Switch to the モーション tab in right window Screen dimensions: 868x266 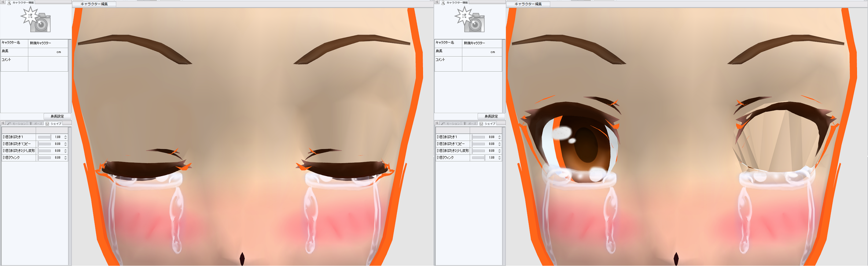pos(450,123)
